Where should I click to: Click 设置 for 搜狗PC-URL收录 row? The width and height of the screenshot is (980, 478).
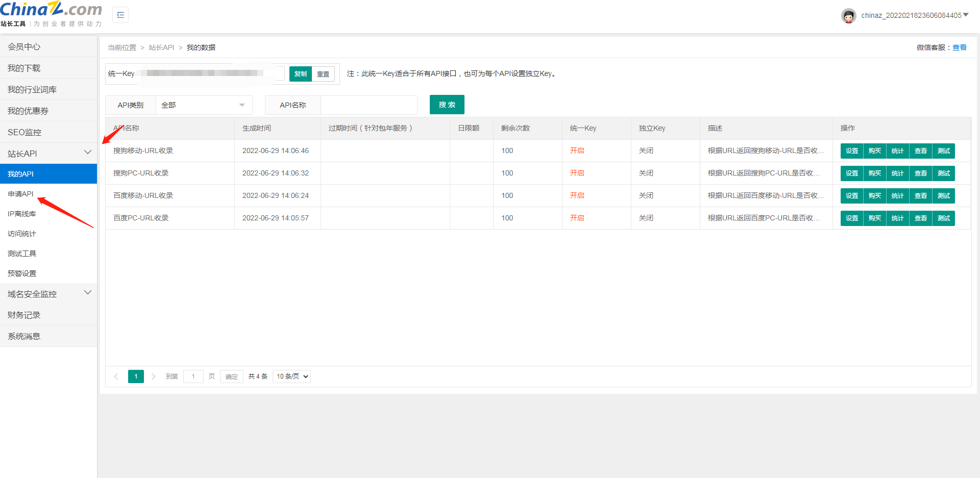click(852, 173)
